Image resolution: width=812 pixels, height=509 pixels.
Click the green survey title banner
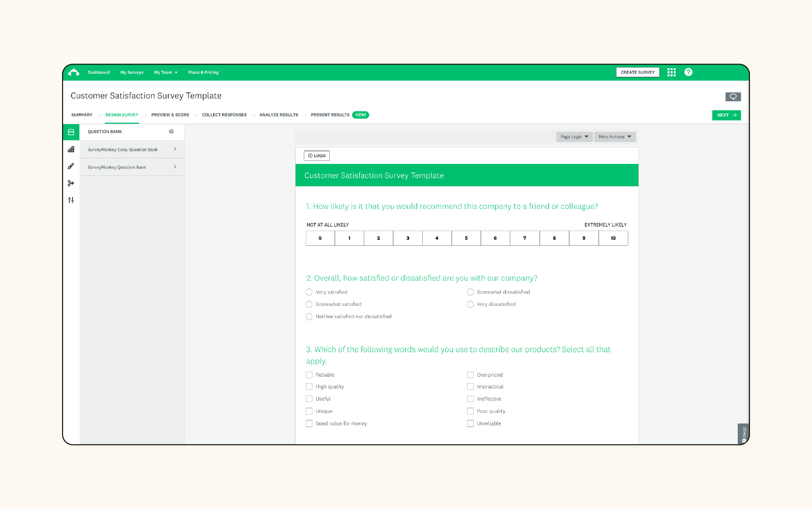467,175
